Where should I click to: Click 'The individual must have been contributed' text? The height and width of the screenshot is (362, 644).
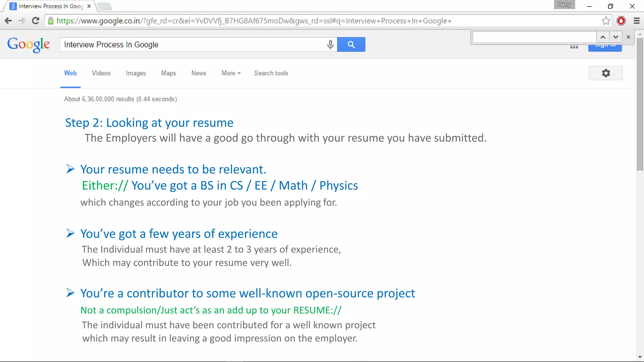point(229,325)
